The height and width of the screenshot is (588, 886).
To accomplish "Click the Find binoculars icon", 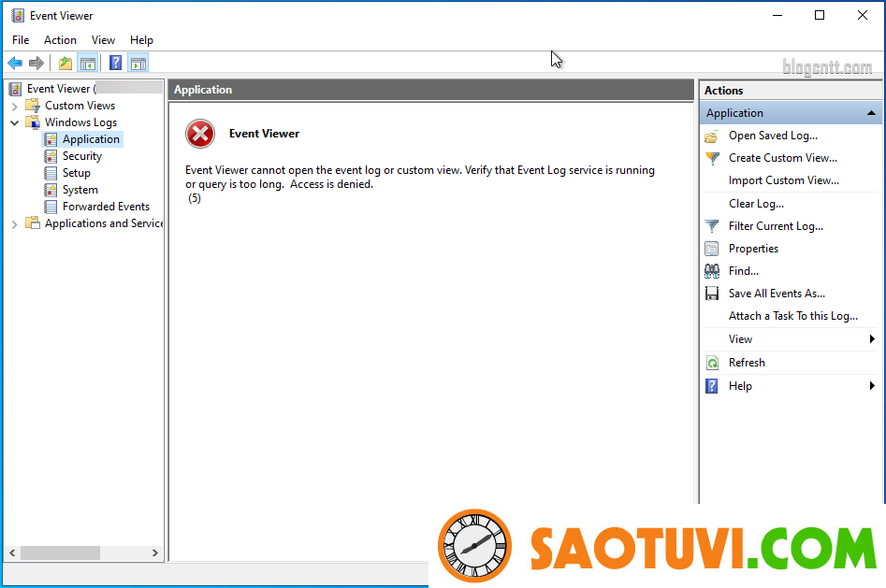I will point(712,271).
